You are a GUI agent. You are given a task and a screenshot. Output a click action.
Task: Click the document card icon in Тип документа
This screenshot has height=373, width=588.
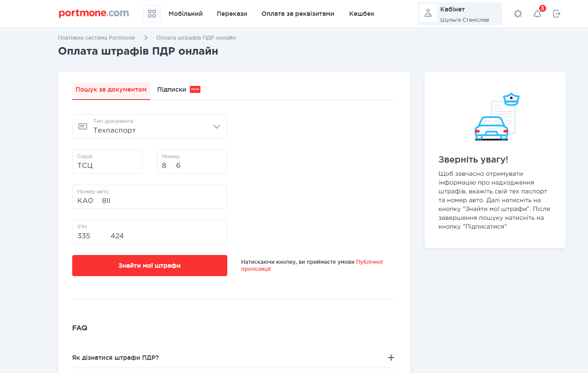(83, 126)
